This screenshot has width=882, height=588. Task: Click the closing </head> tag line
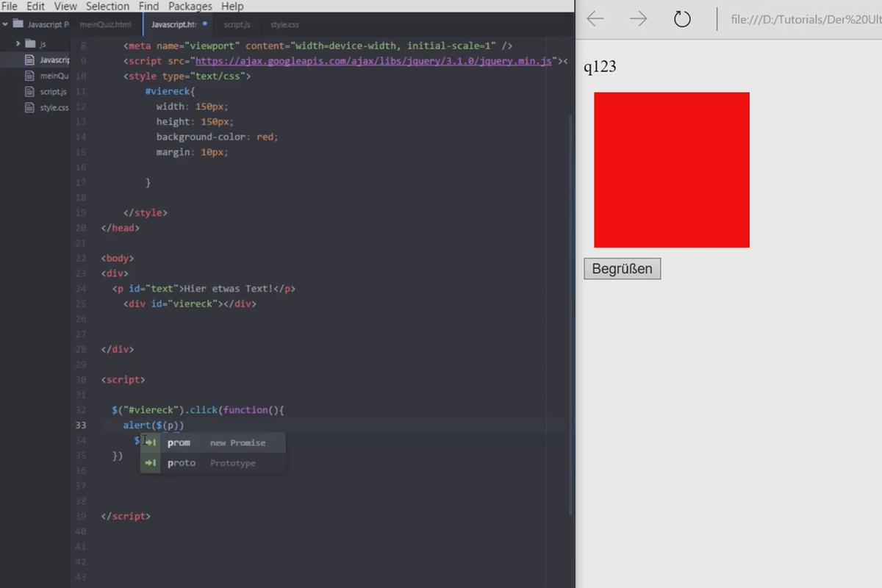pyautogui.click(x=120, y=228)
